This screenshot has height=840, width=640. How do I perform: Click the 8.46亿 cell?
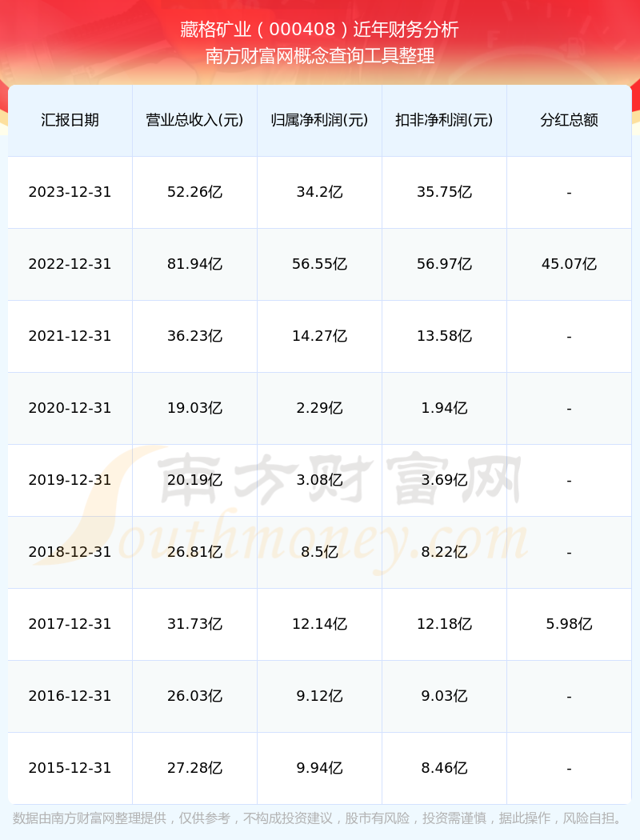click(445, 768)
